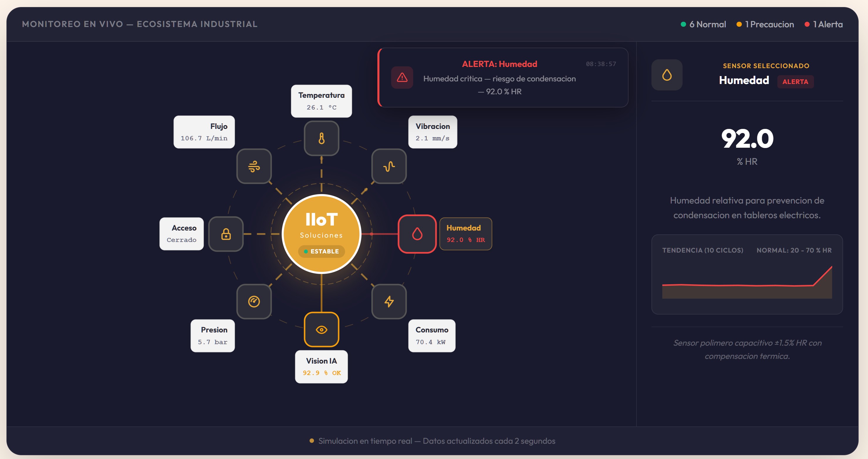
Task: Click the '6 Normal' status counter
Action: coord(703,24)
